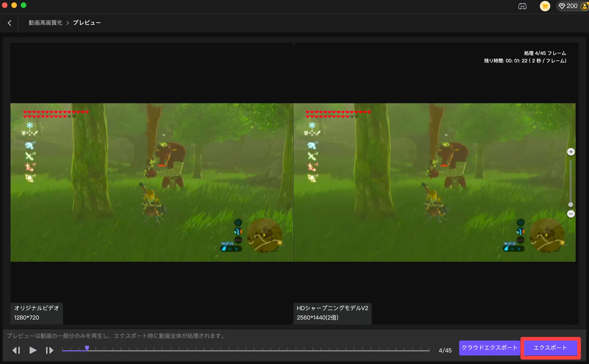
Task: Zoom out with the minus button
Action: click(x=571, y=214)
